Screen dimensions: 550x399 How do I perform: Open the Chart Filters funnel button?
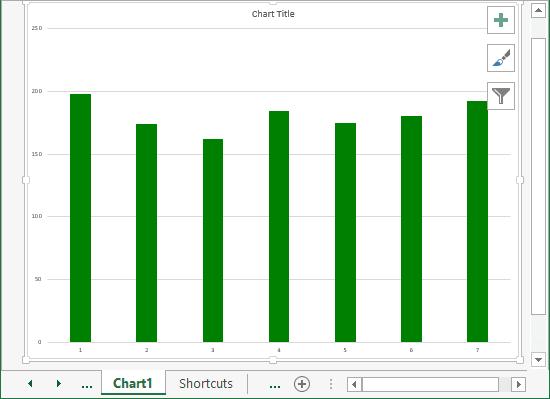pos(501,96)
